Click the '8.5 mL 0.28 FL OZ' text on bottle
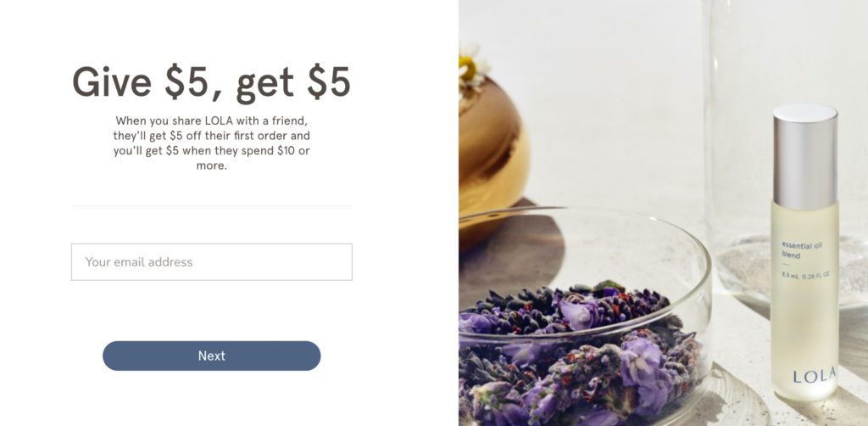 805,275
